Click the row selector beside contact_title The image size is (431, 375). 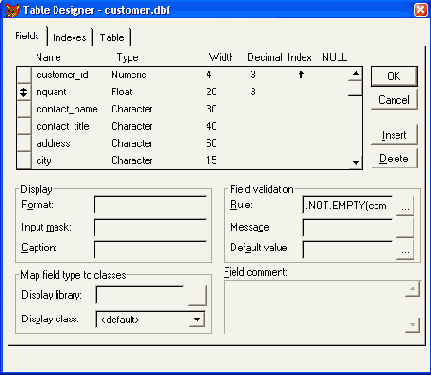click(x=24, y=126)
